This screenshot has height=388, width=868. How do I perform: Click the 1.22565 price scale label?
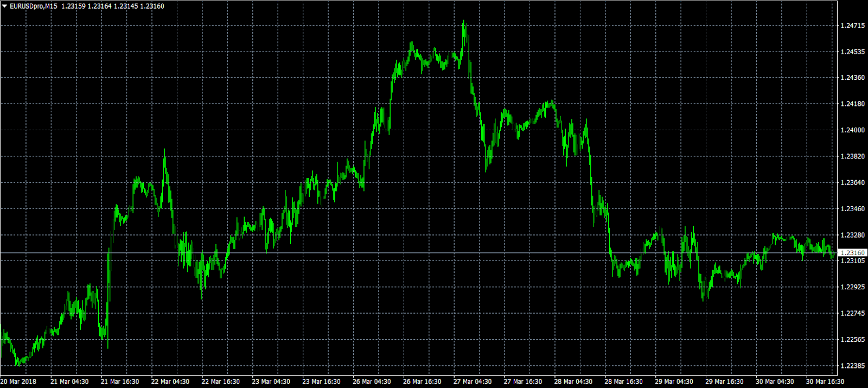[x=852, y=340]
